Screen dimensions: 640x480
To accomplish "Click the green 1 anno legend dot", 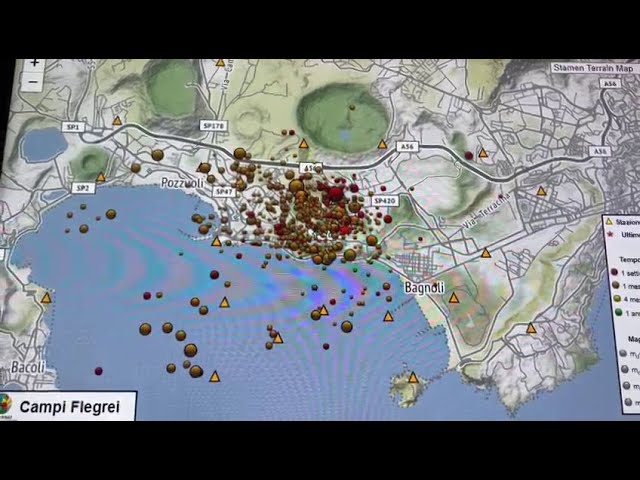I will point(618,312).
